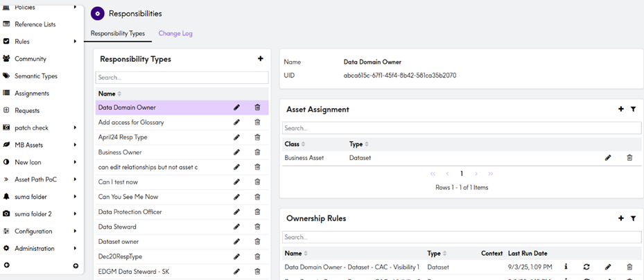Click the refresh icon for the ownership rule
This screenshot has height=280, width=644.
(586, 267)
